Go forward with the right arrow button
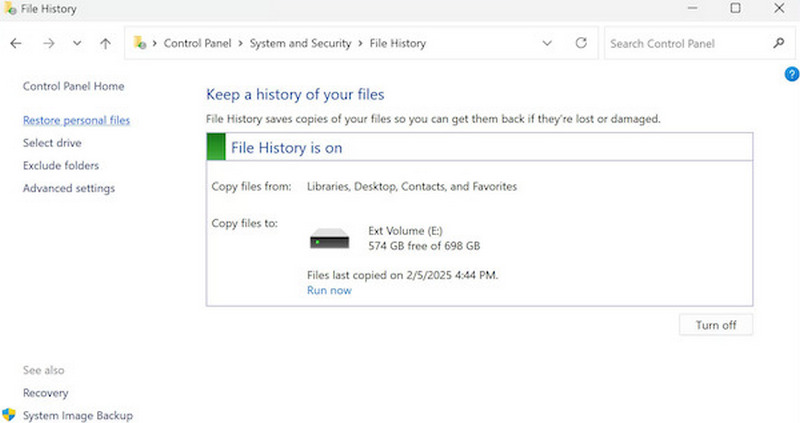The image size is (800, 423). (x=48, y=44)
